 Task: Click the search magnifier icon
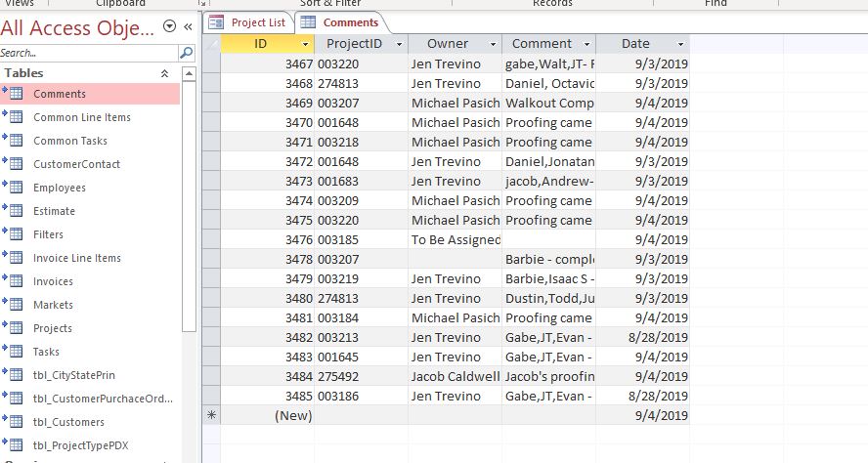tap(187, 53)
